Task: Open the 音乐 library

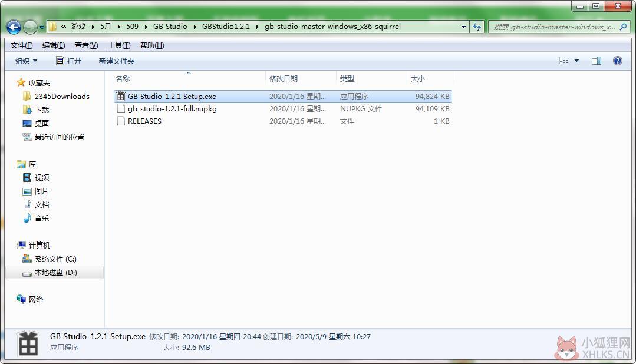Action: pos(36,218)
